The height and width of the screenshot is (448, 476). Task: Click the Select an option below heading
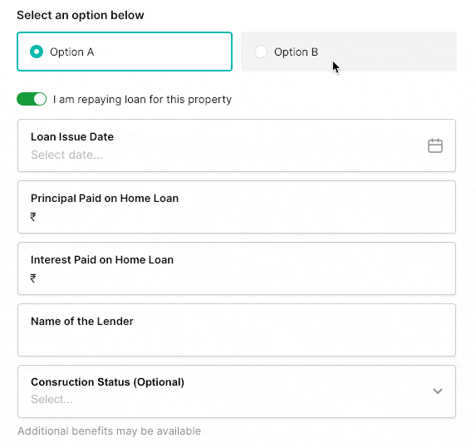[81, 15]
